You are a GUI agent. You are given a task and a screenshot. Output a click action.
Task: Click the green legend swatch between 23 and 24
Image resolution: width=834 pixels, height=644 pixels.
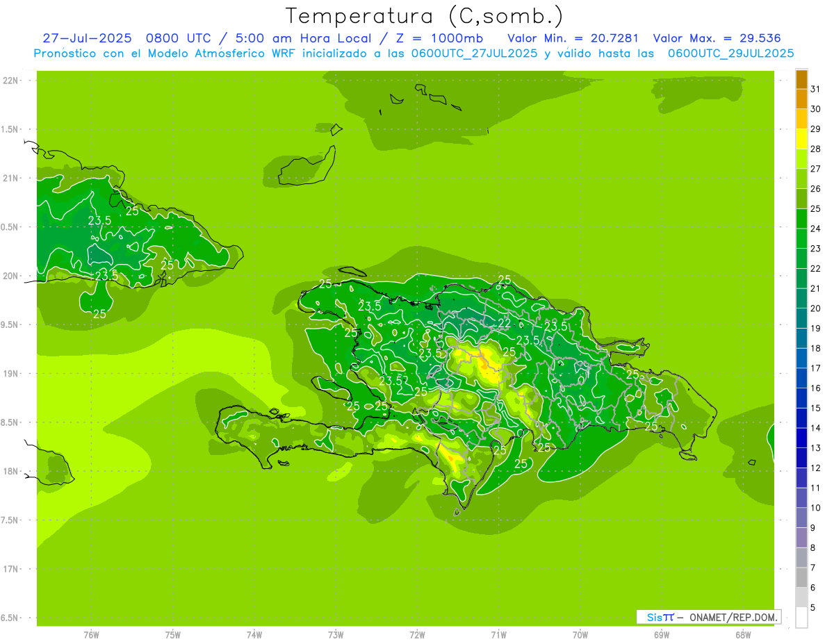(801, 239)
